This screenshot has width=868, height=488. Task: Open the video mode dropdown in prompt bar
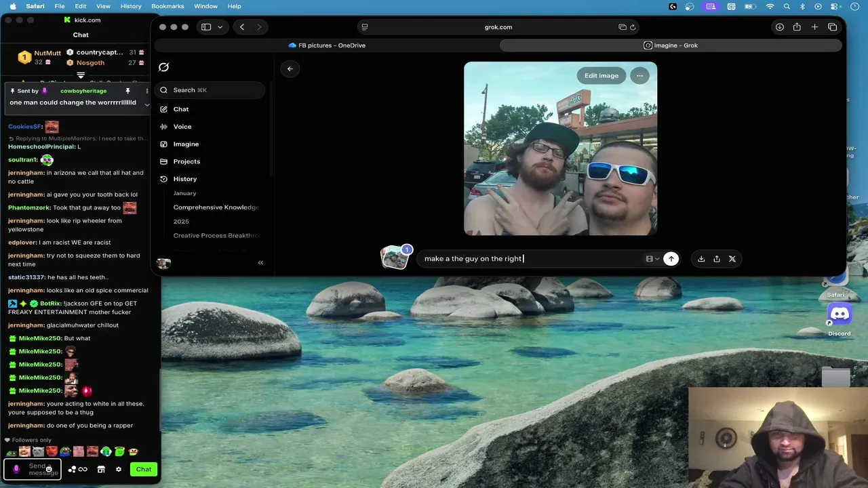pyautogui.click(x=652, y=259)
